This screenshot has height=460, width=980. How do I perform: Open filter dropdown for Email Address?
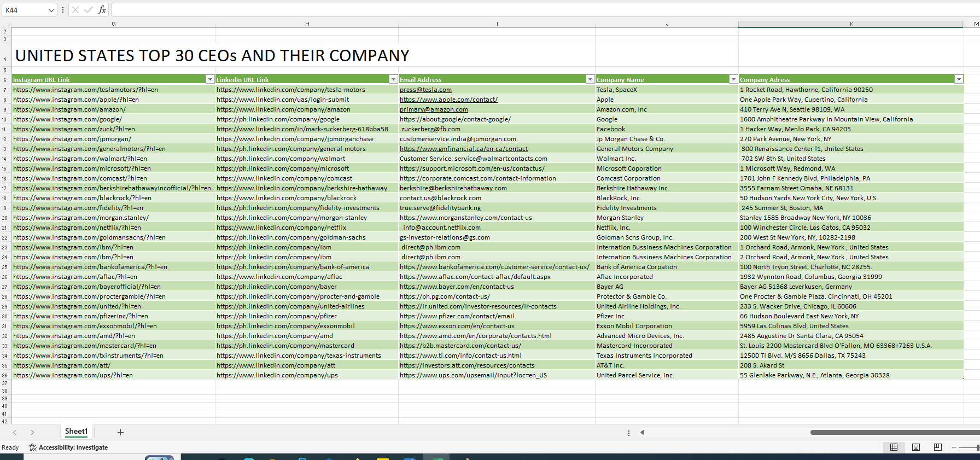(590, 79)
